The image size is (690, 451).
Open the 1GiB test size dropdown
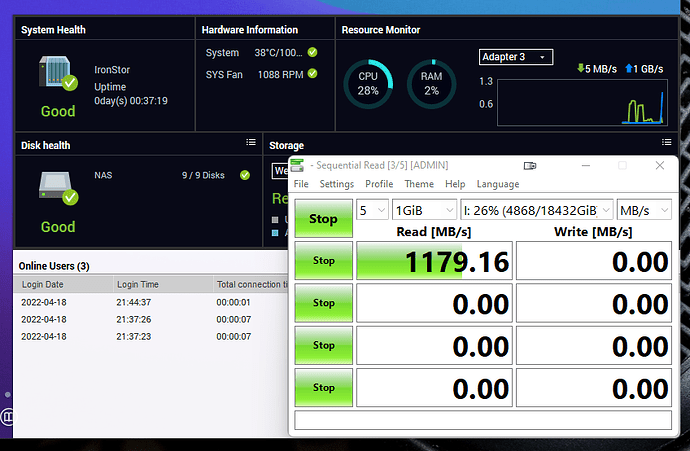point(424,210)
